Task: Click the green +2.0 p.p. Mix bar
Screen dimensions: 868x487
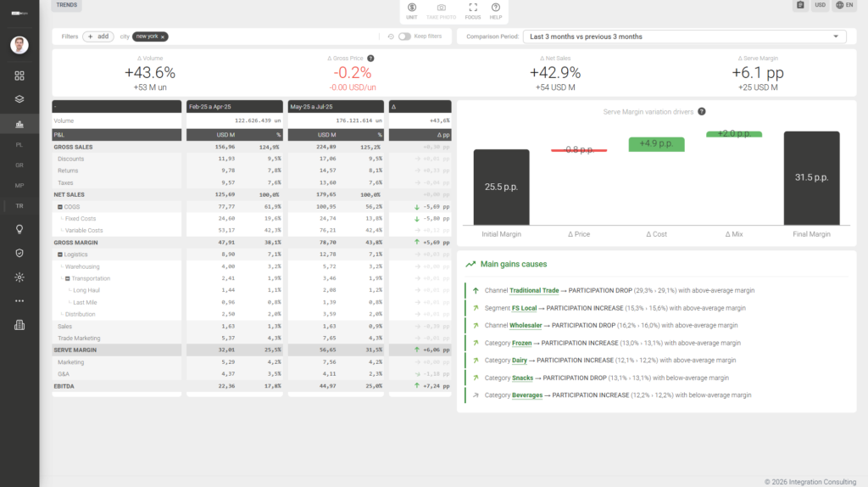Action: tap(734, 134)
